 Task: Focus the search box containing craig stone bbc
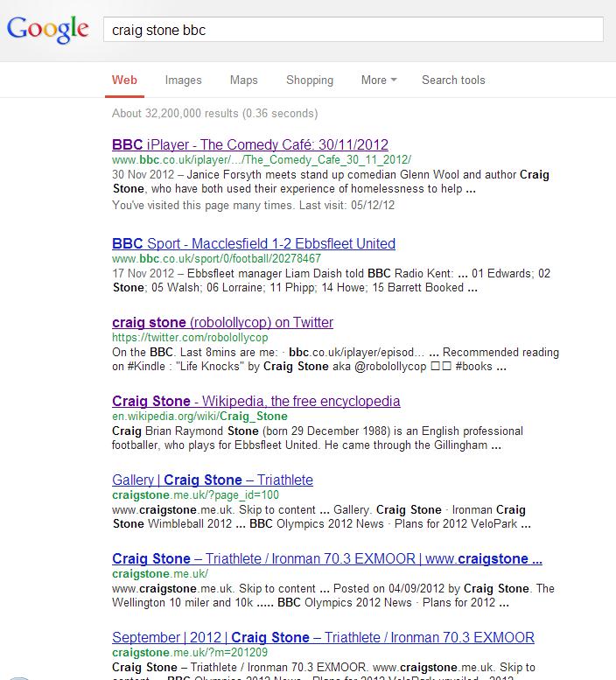click(353, 30)
